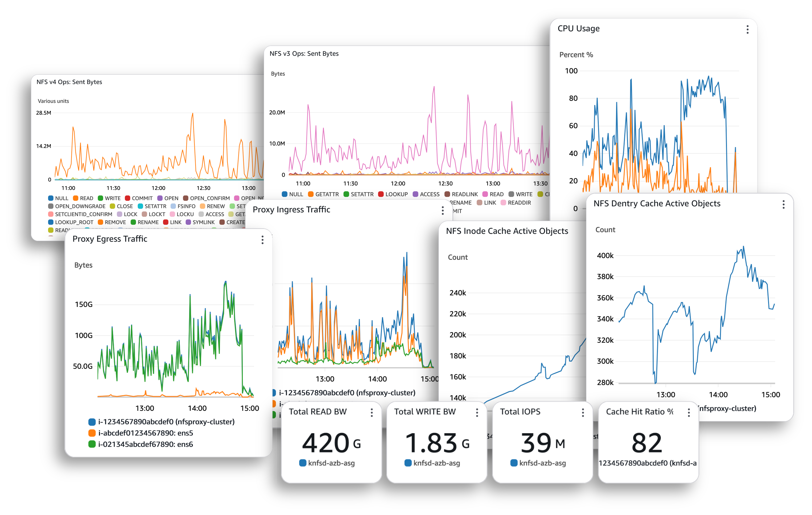Click the LOCKT legend label in NFS v4 chart

[x=157, y=214]
